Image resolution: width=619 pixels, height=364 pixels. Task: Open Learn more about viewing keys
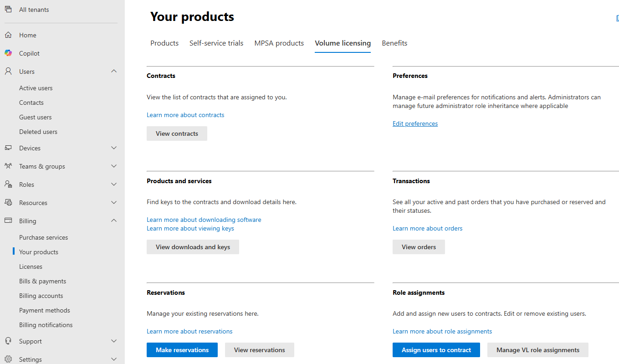pyautogui.click(x=190, y=228)
